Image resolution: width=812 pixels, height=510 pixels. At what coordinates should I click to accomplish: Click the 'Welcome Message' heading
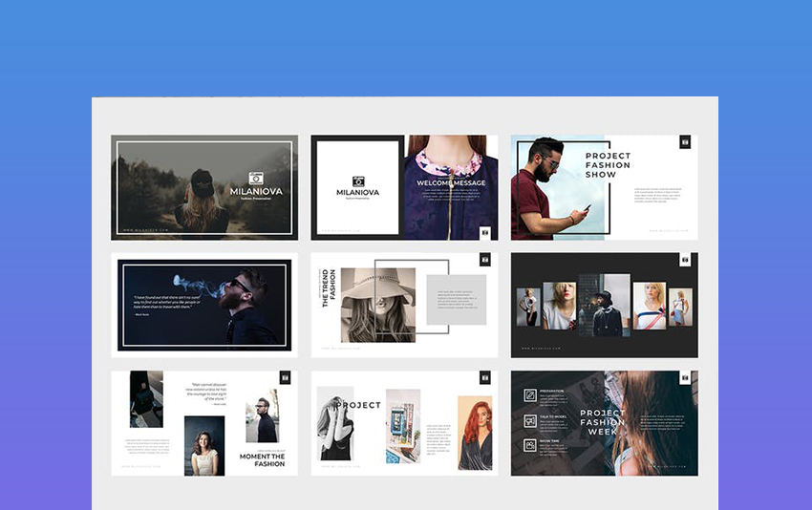tap(451, 182)
